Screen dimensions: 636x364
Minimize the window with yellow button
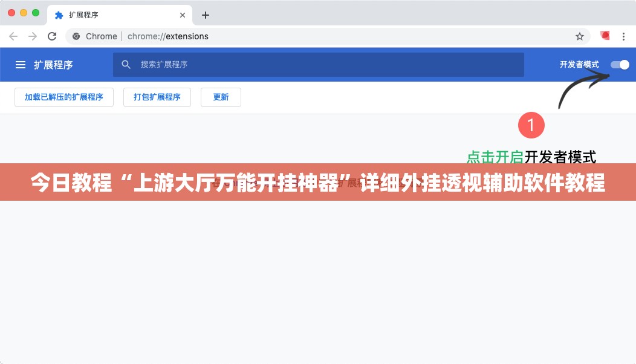[x=24, y=13]
